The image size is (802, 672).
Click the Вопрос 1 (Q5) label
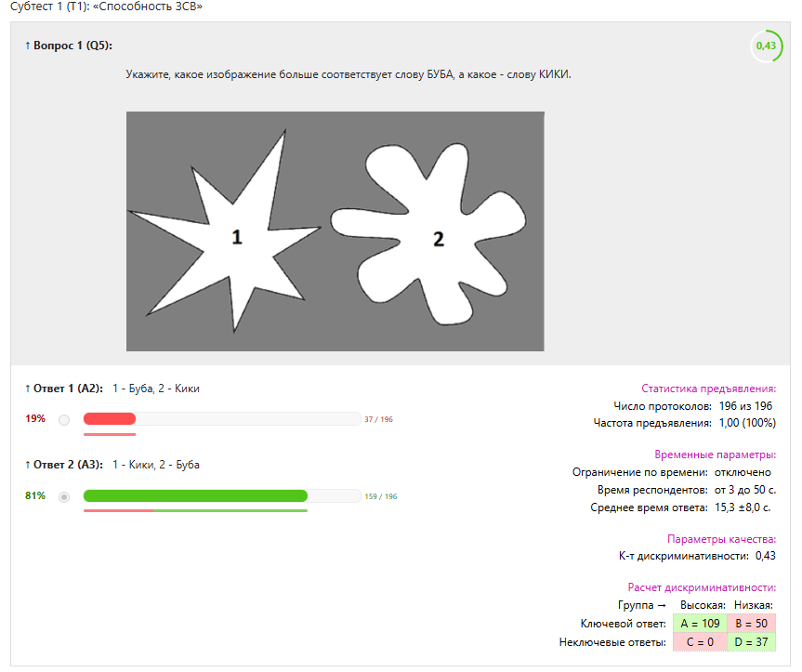pyautogui.click(x=72, y=46)
